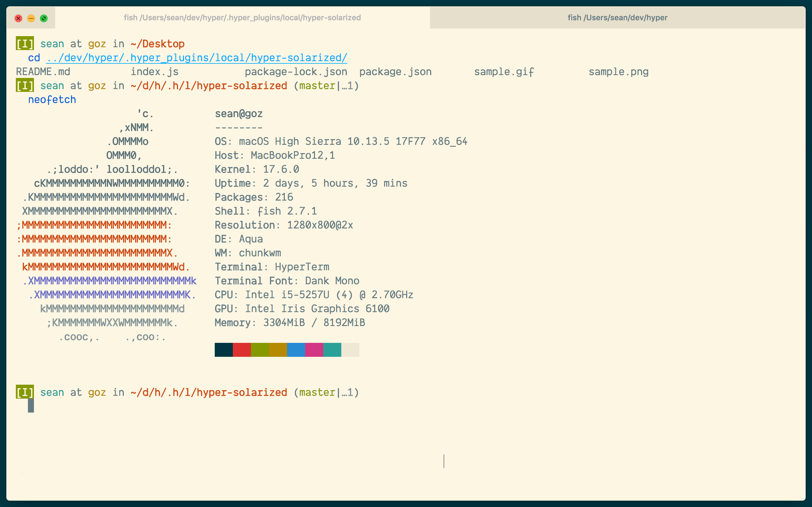Select the hyper-solarized tab
This screenshot has width=812, height=507.
tap(242, 18)
